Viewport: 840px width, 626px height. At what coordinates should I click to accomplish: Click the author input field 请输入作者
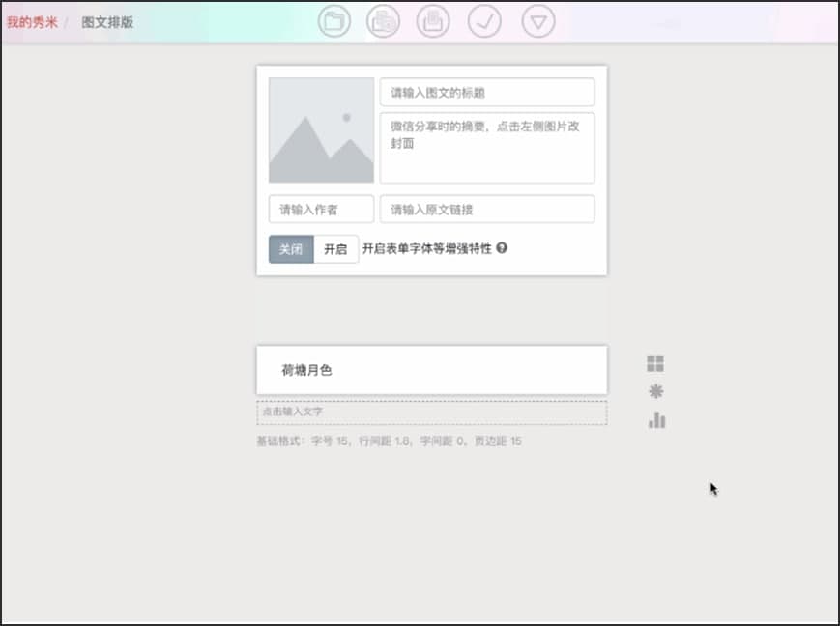(320, 209)
